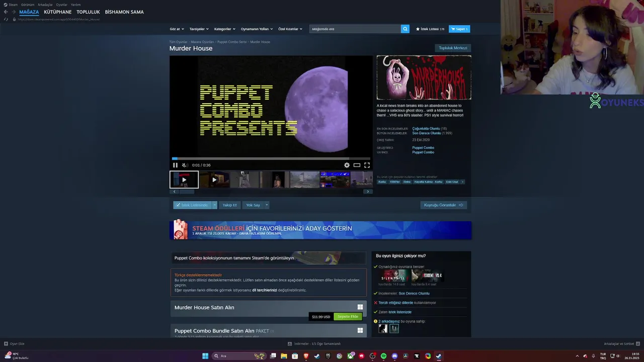Click Puppet Combo developer link
Viewport: 644px width, 362px height.
point(423,148)
